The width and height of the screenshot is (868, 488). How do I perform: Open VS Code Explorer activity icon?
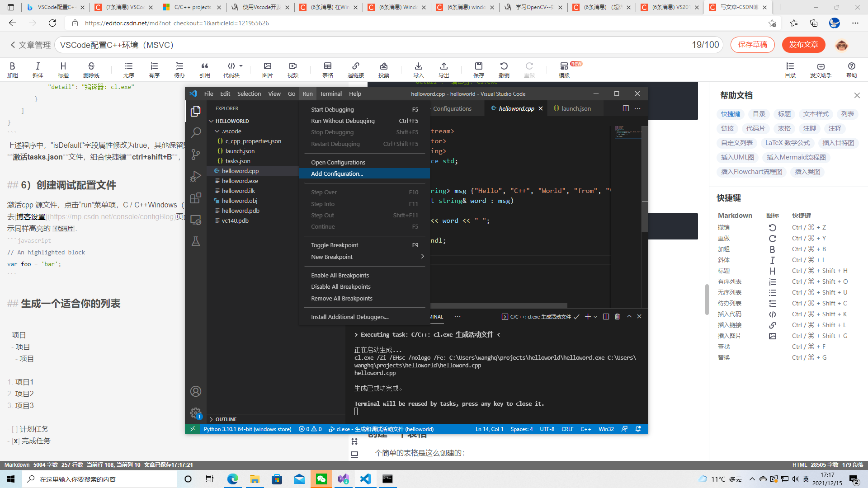(196, 111)
